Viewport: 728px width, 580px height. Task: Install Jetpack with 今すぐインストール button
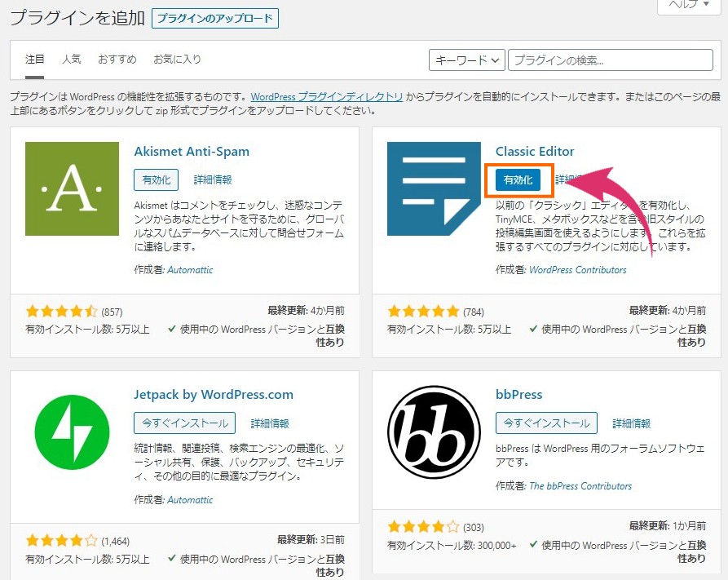tap(184, 423)
